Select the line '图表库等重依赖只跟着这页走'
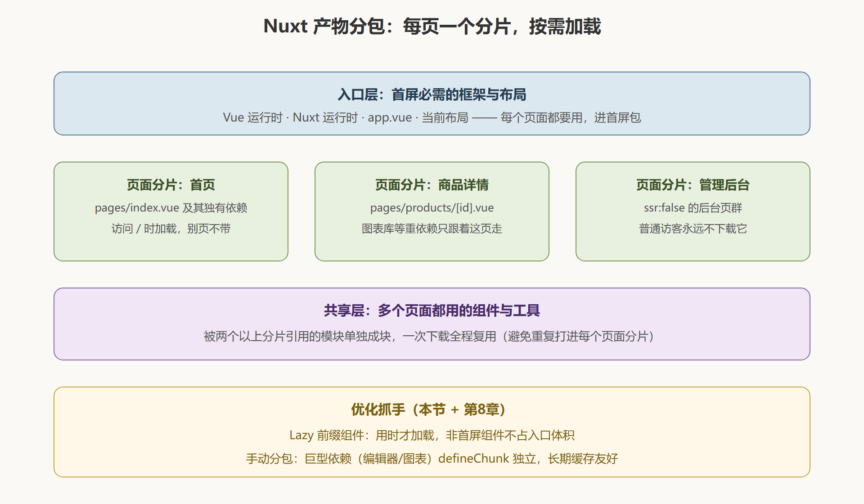This screenshot has width=864, height=504. point(432,229)
